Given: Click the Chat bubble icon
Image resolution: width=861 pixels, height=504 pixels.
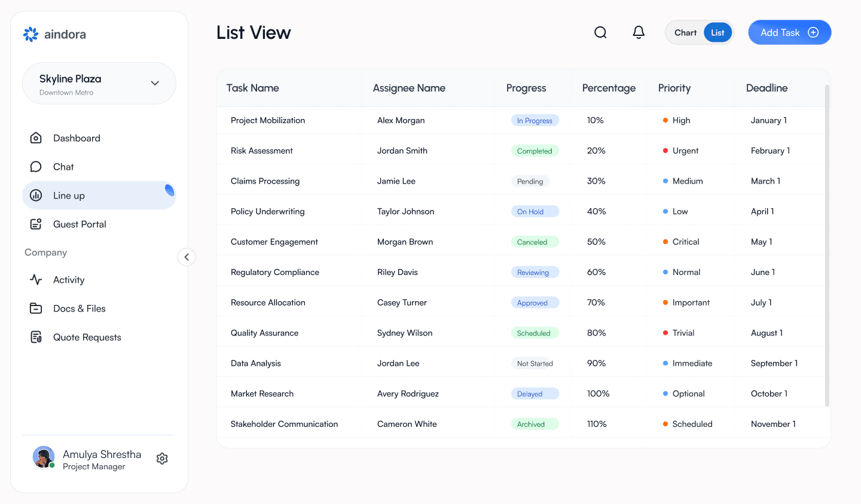Looking at the screenshot, I should pyautogui.click(x=36, y=167).
